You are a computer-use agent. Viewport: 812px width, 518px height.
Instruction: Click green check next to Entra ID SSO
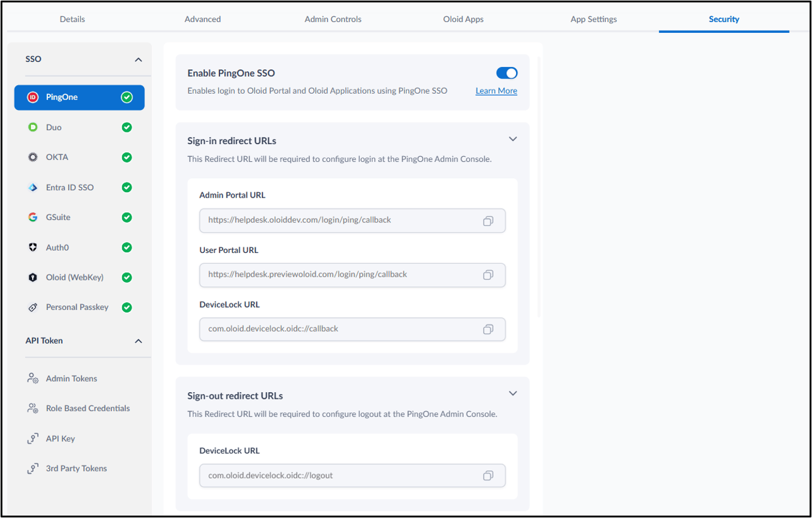pyautogui.click(x=126, y=187)
